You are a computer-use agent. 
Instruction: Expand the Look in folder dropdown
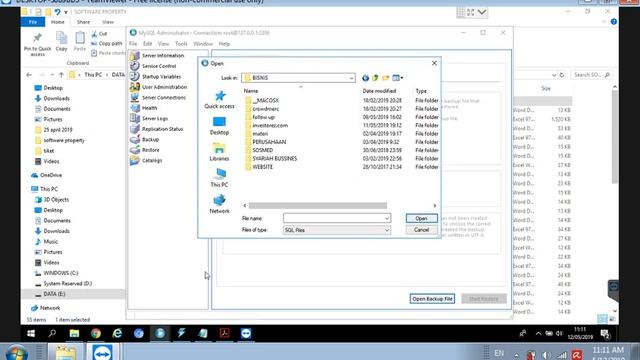pos(351,78)
